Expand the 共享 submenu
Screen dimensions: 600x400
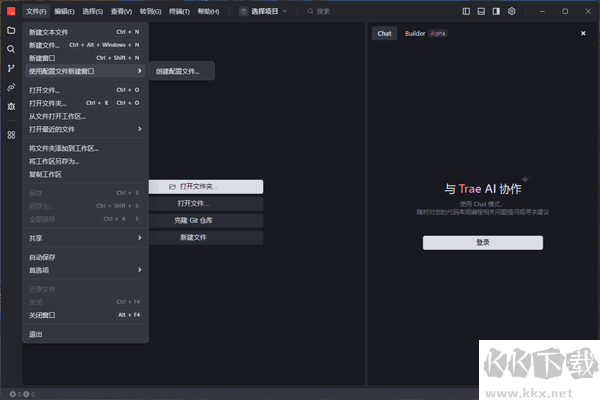[x=85, y=238]
